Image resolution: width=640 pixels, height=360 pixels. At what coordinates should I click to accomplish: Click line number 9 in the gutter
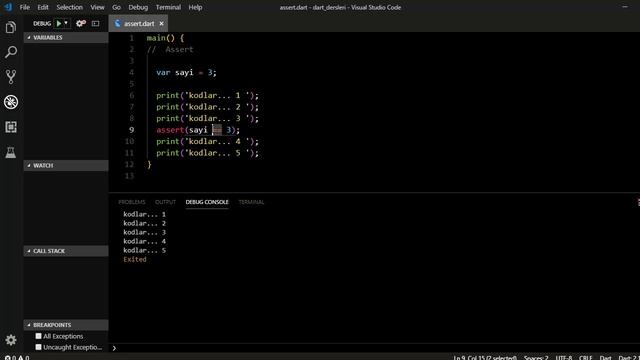click(x=131, y=130)
